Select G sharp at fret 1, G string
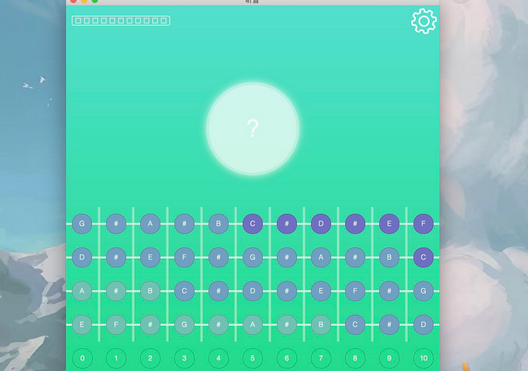This screenshot has height=371, width=528. [x=116, y=224]
